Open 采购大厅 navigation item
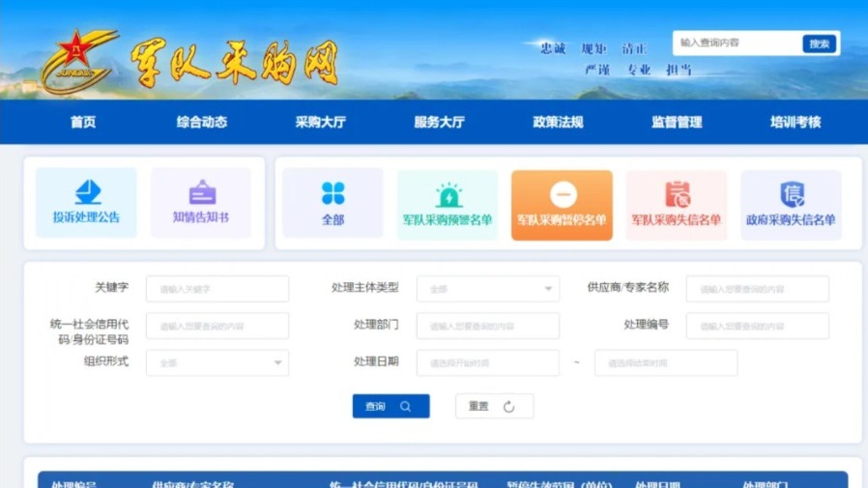Viewport: 868px width, 488px height. (x=321, y=123)
